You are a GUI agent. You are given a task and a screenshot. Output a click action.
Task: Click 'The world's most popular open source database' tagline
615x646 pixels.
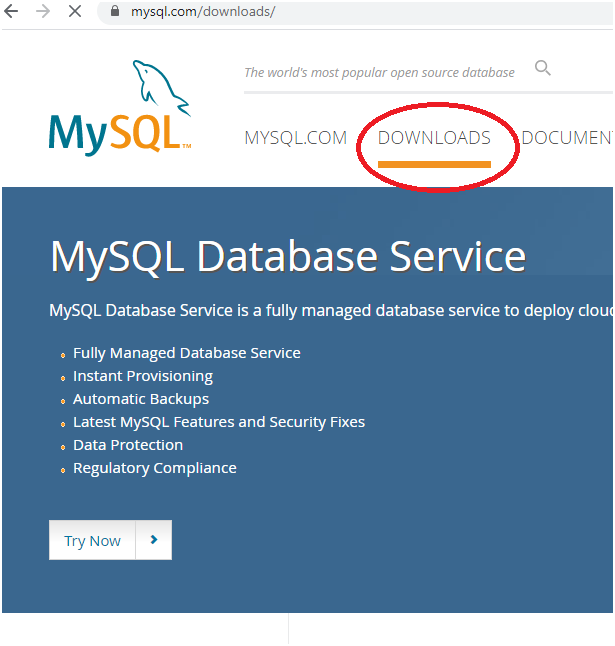tap(379, 73)
